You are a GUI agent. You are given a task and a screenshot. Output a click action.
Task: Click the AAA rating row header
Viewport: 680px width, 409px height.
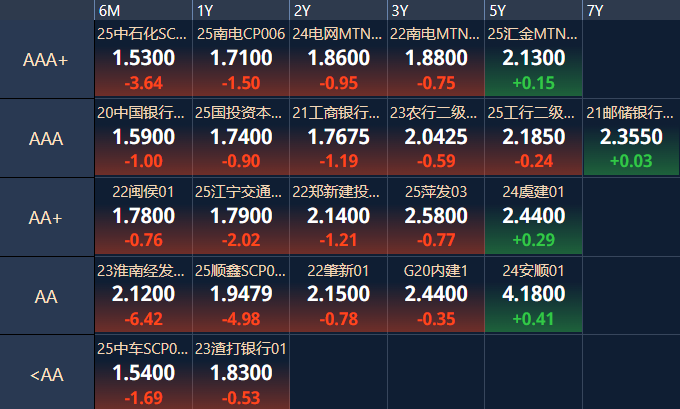(x=46, y=138)
